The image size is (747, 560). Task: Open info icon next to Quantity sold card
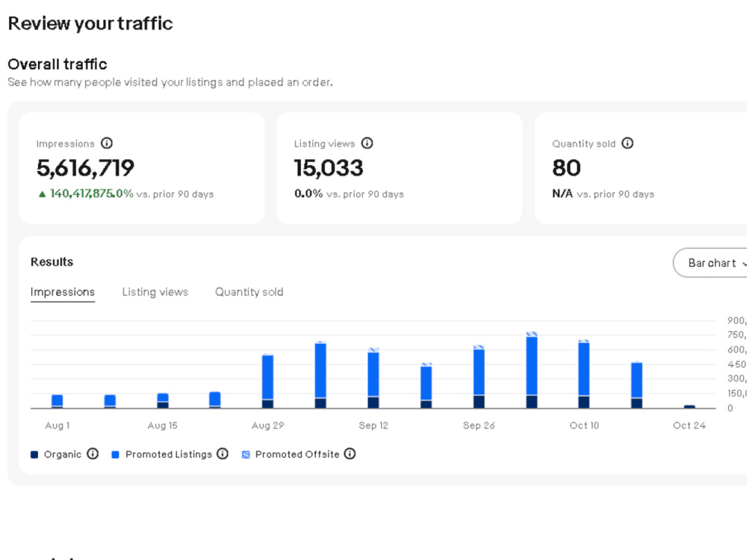pyautogui.click(x=627, y=143)
